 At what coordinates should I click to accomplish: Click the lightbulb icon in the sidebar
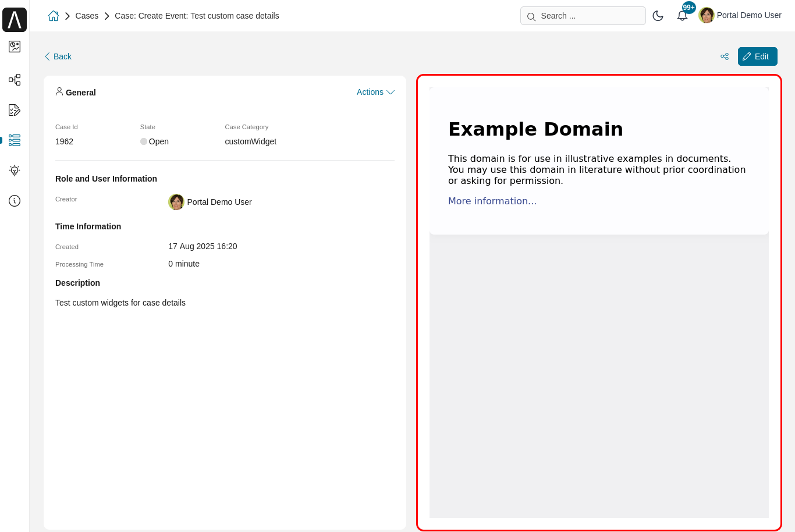click(x=14, y=171)
